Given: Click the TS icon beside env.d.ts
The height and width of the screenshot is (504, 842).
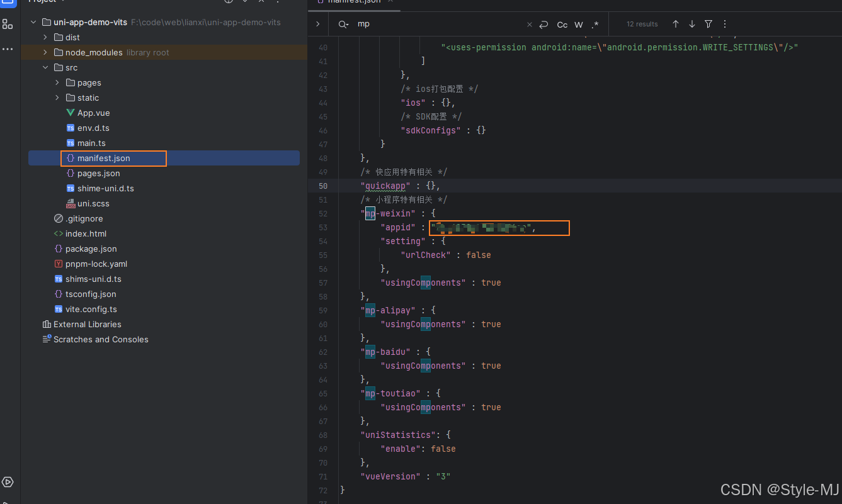Looking at the screenshot, I should tap(71, 128).
